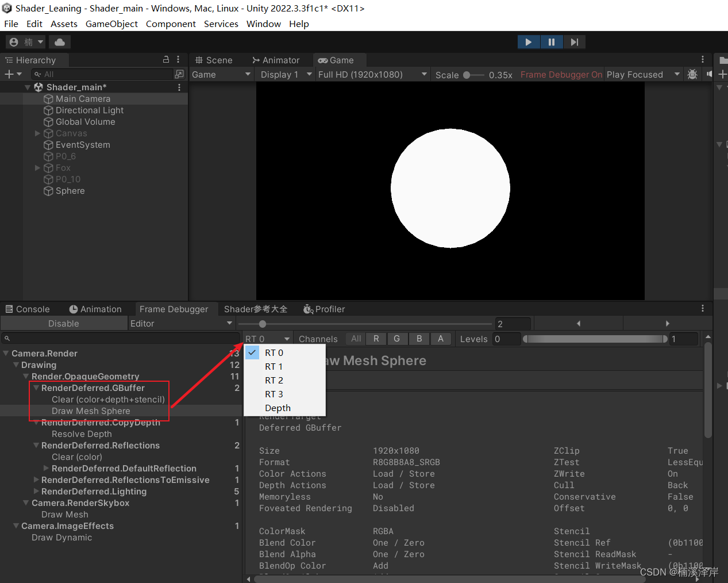Open the Unity Cloud panel via cloud icon
This screenshot has height=583, width=728.
click(59, 41)
